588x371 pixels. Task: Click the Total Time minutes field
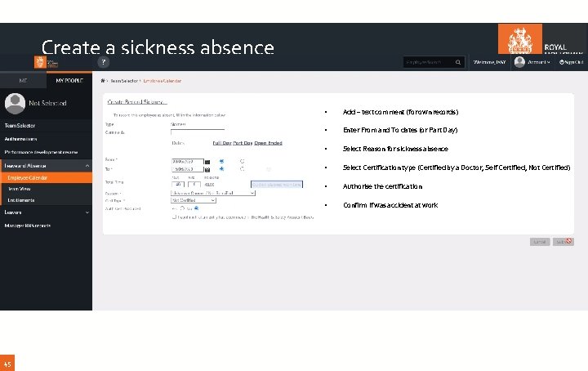click(194, 185)
